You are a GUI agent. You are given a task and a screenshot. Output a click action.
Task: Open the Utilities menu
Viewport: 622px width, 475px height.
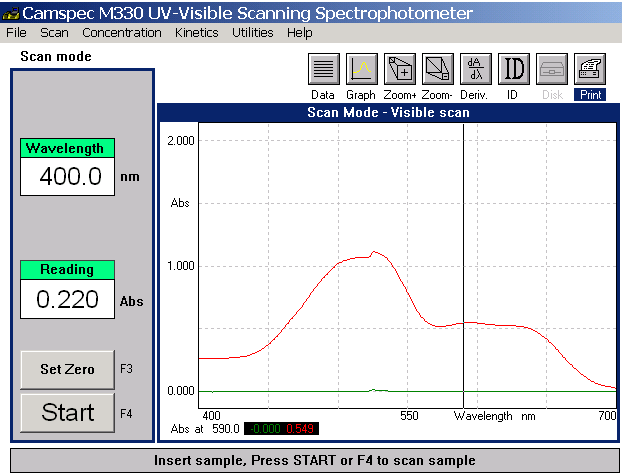coord(253,33)
